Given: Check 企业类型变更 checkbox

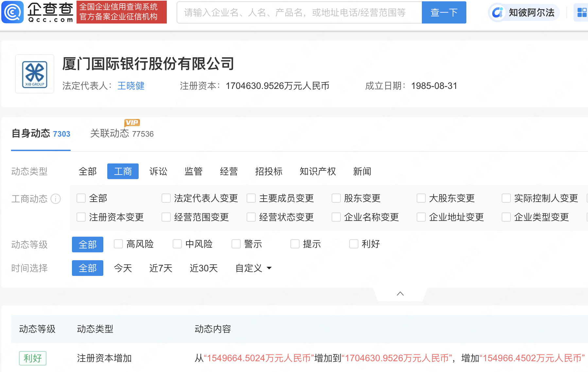Looking at the screenshot, I should click(x=506, y=217).
